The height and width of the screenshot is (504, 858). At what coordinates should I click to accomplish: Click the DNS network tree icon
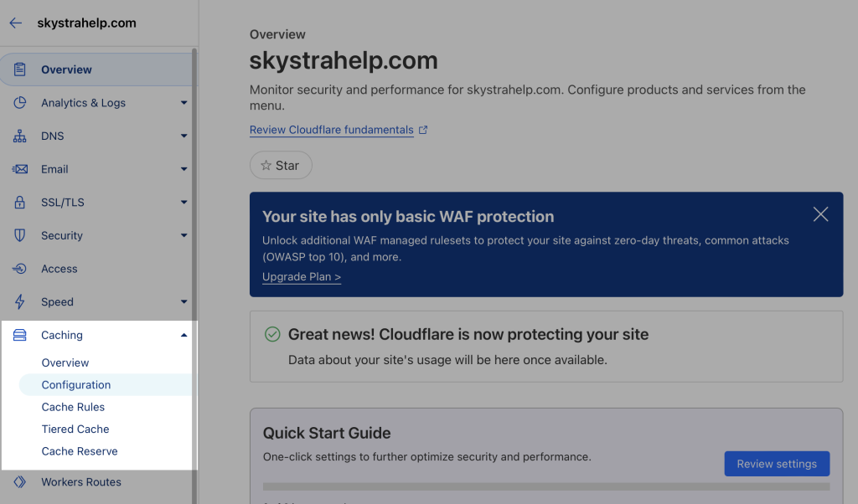tap(20, 136)
